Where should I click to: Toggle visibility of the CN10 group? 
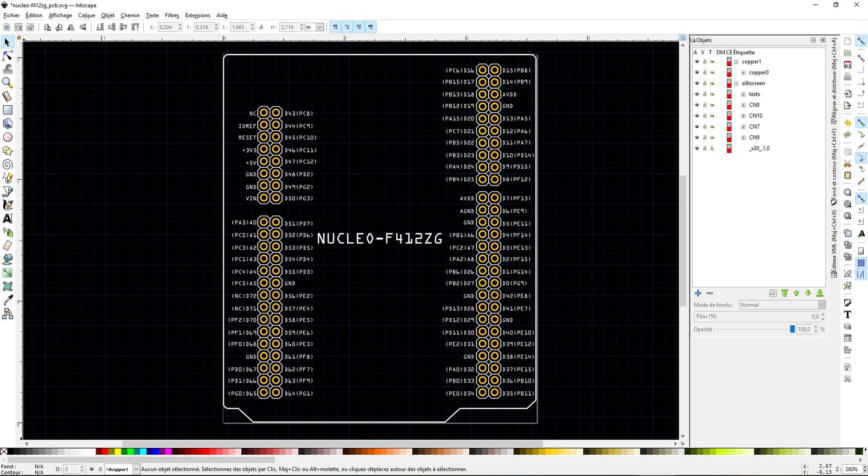(697, 116)
